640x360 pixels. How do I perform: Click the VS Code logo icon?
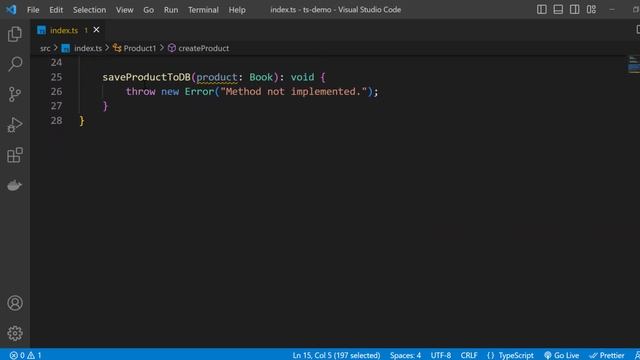click(11, 9)
